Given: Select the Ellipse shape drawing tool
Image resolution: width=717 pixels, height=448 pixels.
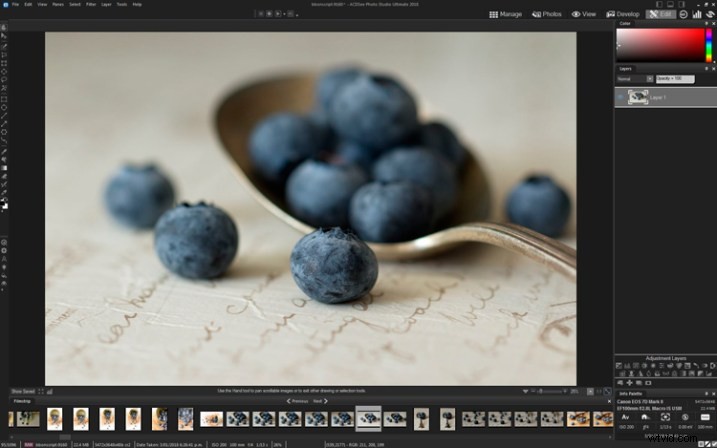Looking at the screenshot, I should tap(4, 107).
